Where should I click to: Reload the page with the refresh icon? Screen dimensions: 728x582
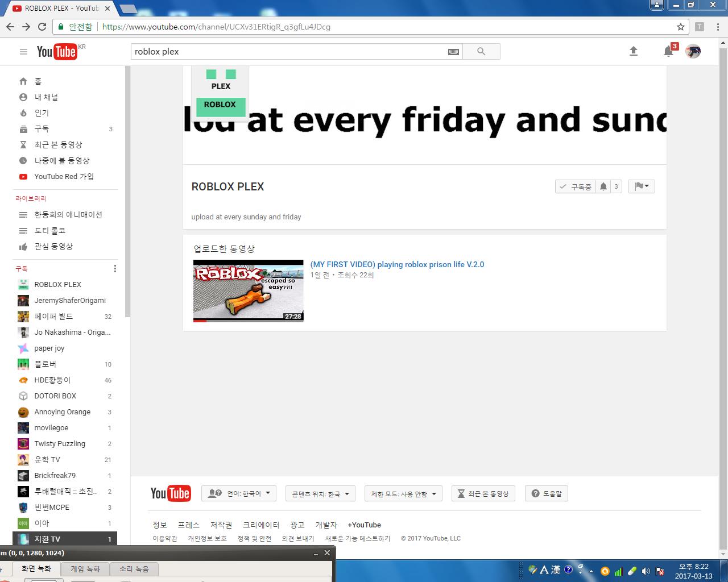pyautogui.click(x=42, y=27)
